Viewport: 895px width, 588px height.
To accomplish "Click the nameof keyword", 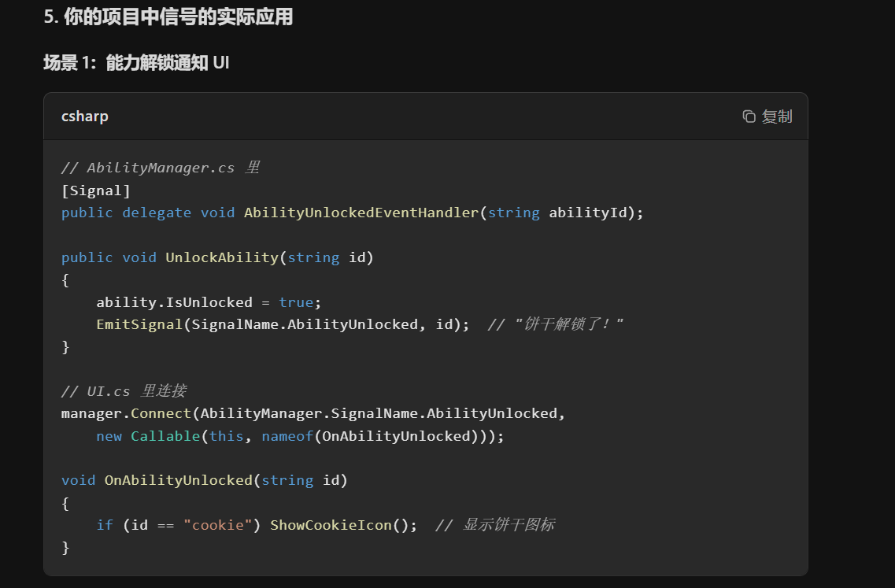I will coord(287,436).
